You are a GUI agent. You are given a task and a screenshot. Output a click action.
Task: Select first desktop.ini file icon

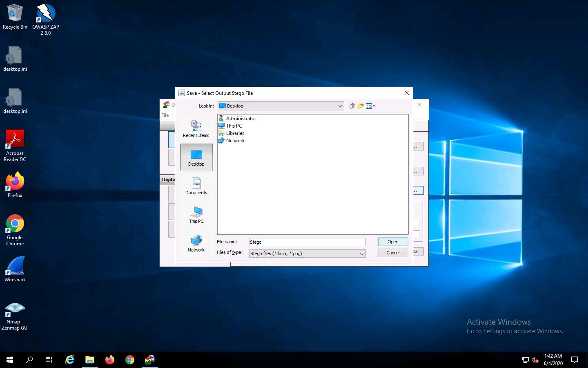15,59
